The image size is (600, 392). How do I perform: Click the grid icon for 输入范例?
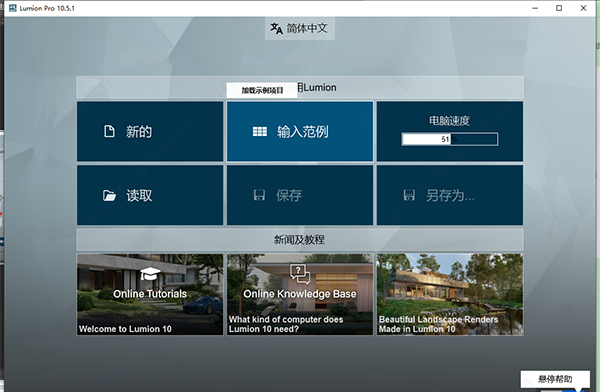[x=260, y=132]
